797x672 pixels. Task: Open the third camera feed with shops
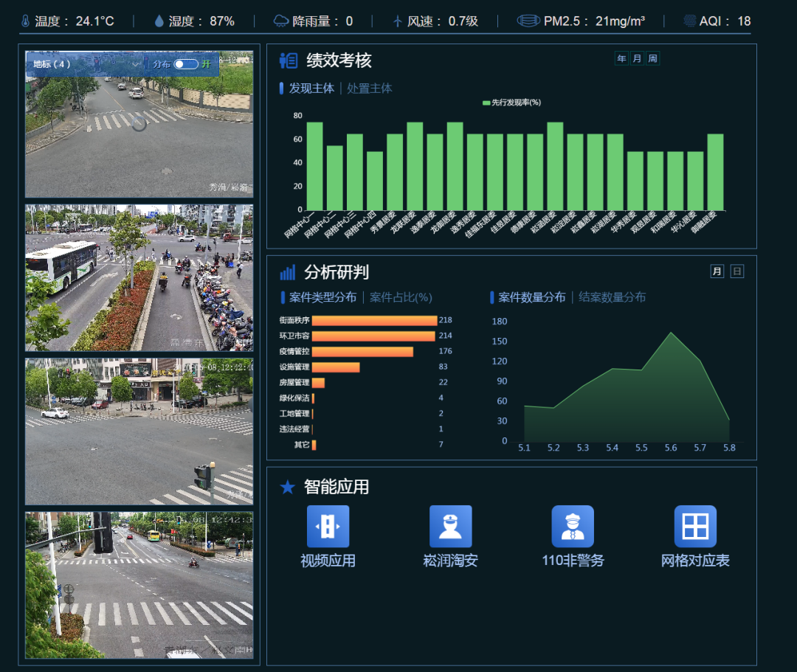(x=139, y=432)
